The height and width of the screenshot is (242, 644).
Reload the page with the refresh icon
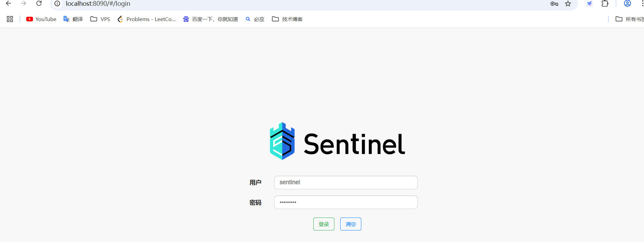coord(39,3)
